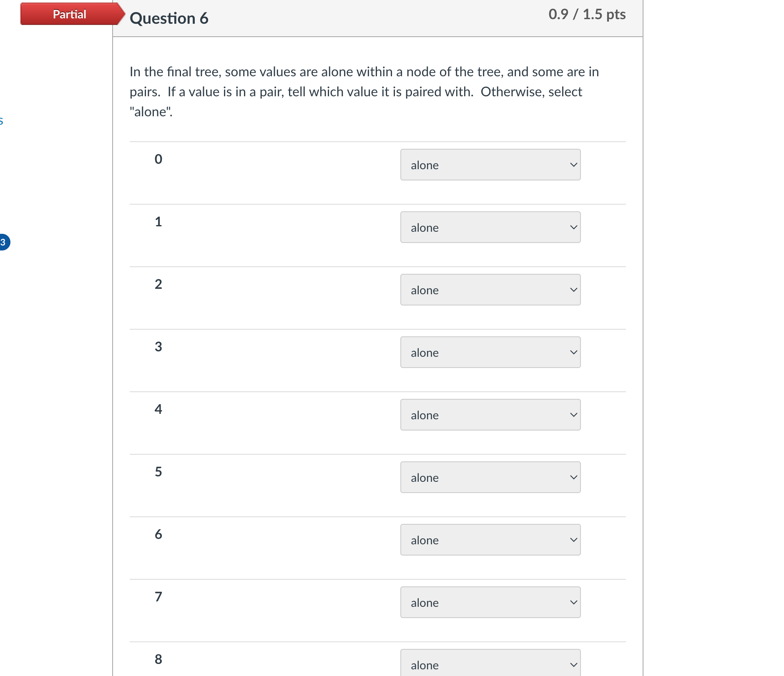
Task: Expand the chevron beside 'alone' for row 5
Action: (573, 477)
